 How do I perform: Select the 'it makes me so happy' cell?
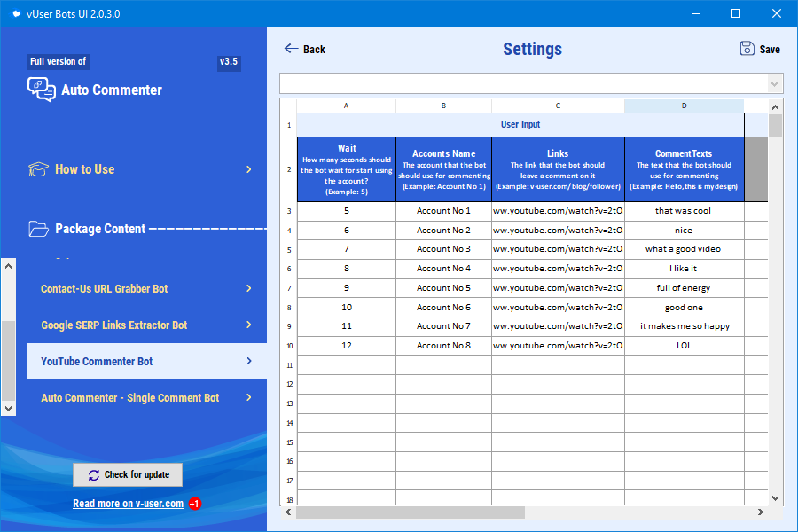pos(684,326)
